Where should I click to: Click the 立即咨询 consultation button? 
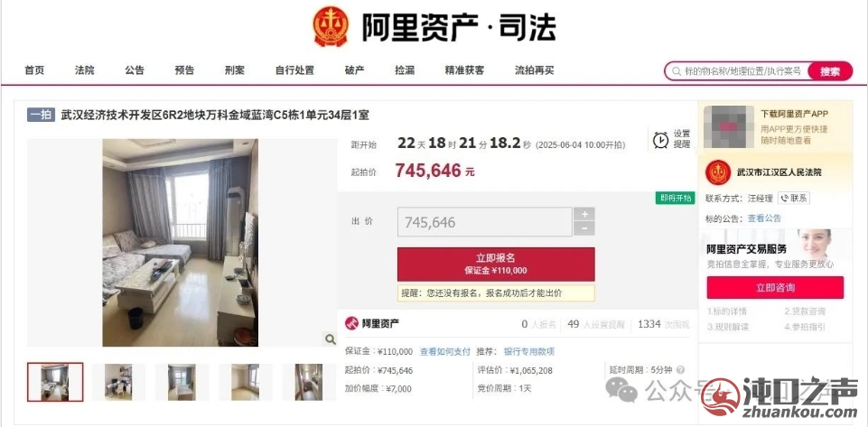[775, 288]
